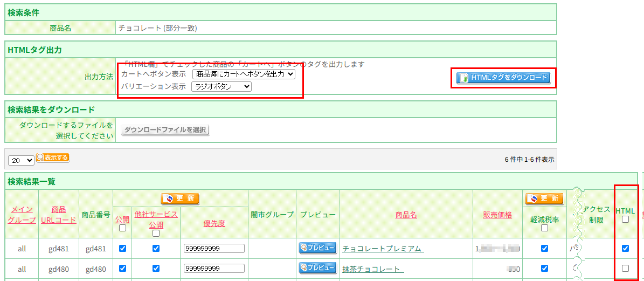Click プレビュー button for 抹茶チョコレート

pyautogui.click(x=317, y=268)
